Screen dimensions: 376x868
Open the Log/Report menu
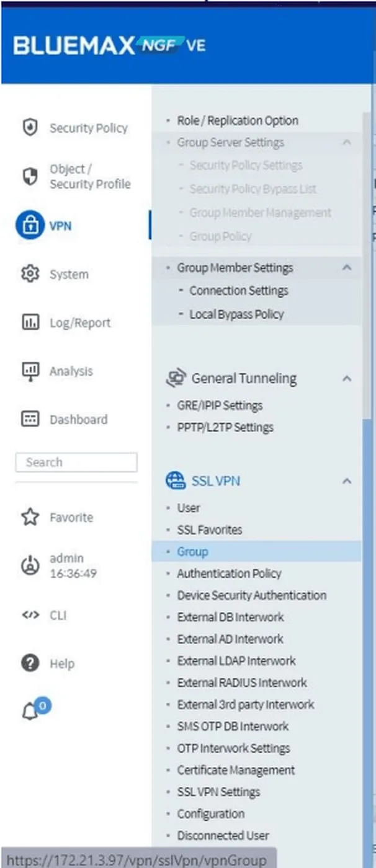point(80,322)
